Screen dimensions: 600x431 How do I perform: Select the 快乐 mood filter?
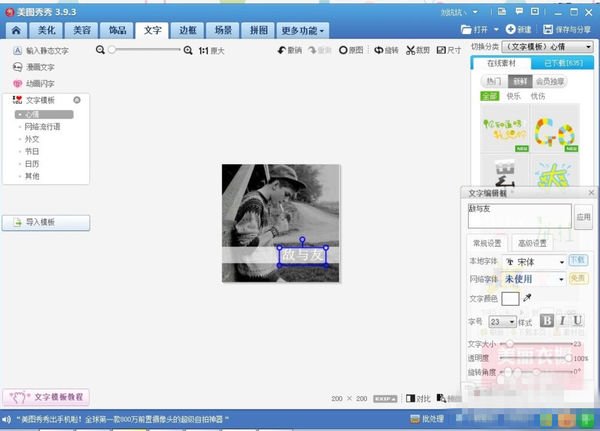click(514, 96)
